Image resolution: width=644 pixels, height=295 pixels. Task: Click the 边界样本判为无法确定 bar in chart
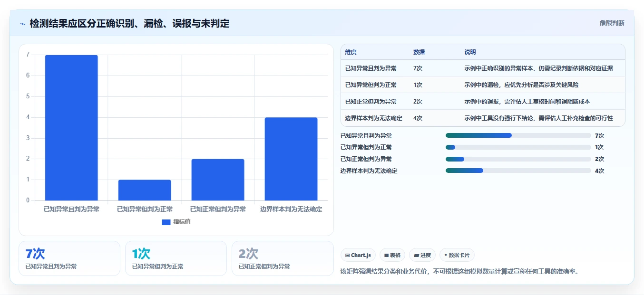291,159
